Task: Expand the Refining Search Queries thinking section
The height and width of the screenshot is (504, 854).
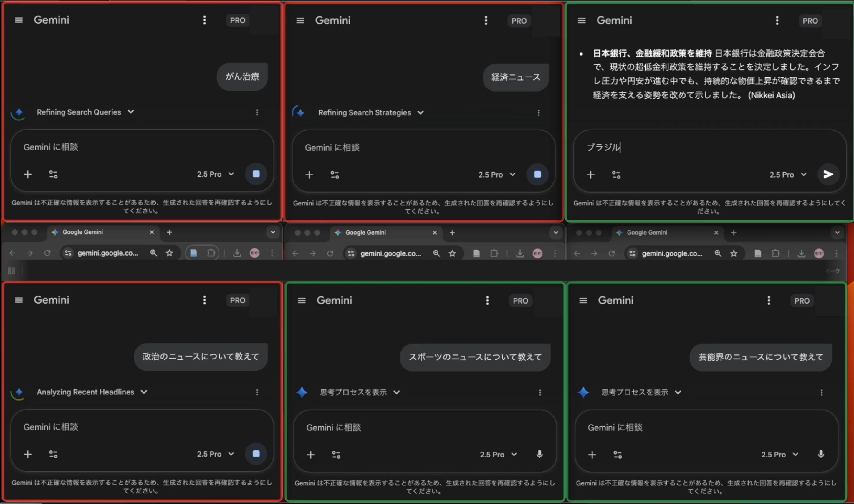Action: tap(85, 112)
